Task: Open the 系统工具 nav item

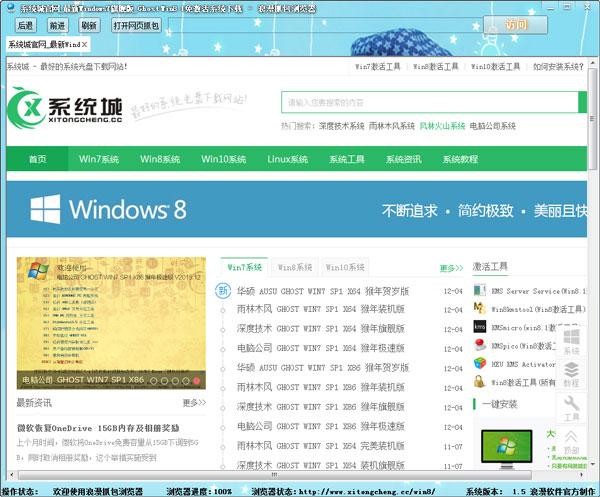Action: coord(347,159)
